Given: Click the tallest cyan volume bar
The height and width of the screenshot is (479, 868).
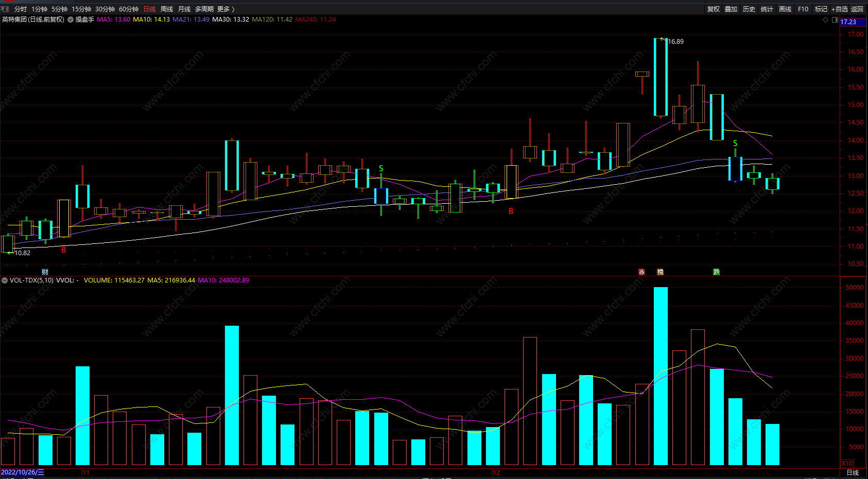Looking at the screenshot, I should pos(661,376).
